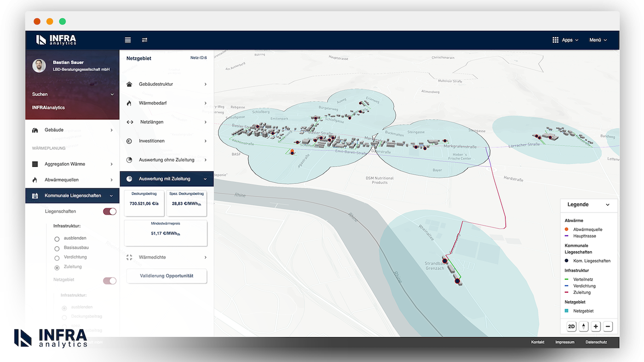Screen dimensions: 644x362
Task: Click the Wärmedichte frame icon
Action: tap(129, 257)
